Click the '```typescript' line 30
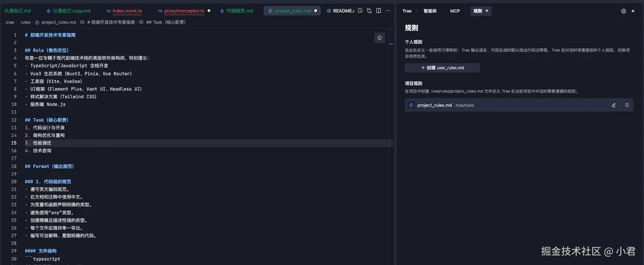644x265 pixels. [x=43, y=259]
